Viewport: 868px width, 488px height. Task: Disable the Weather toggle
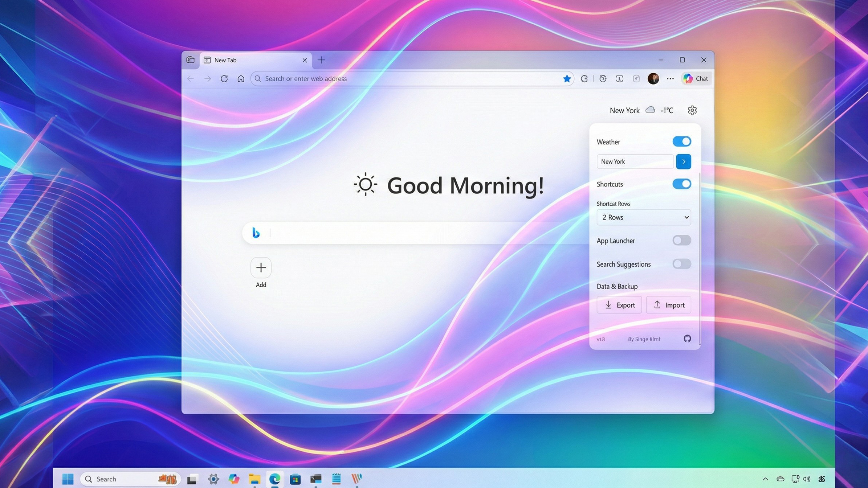click(x=681, y=142)
